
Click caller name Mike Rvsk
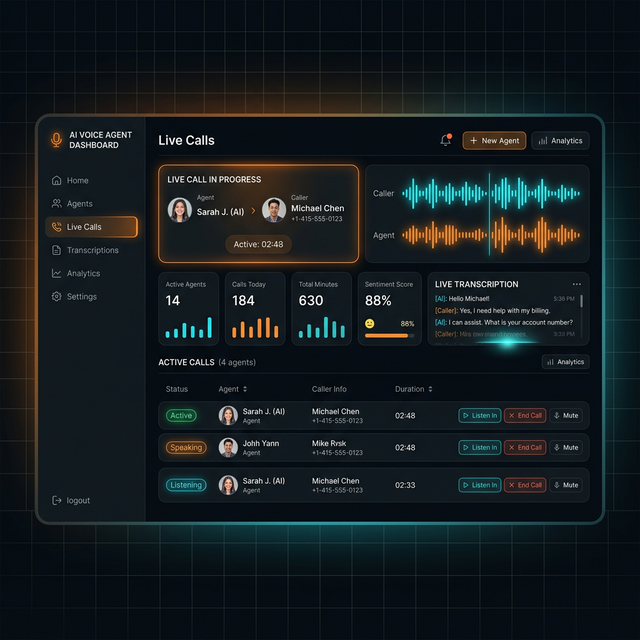point(329,443)
